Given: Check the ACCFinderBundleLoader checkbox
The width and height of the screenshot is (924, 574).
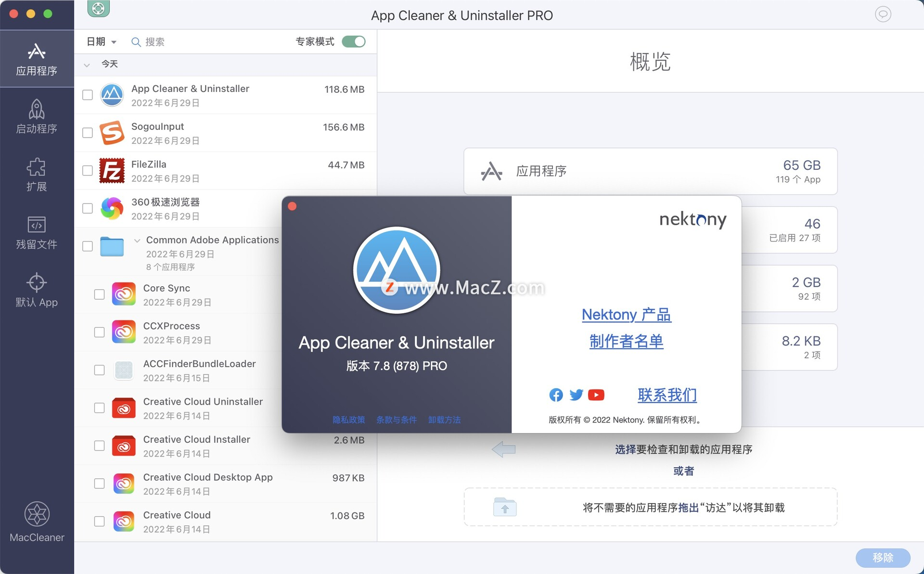Looking at the screenshot, I should coord(99,370).
